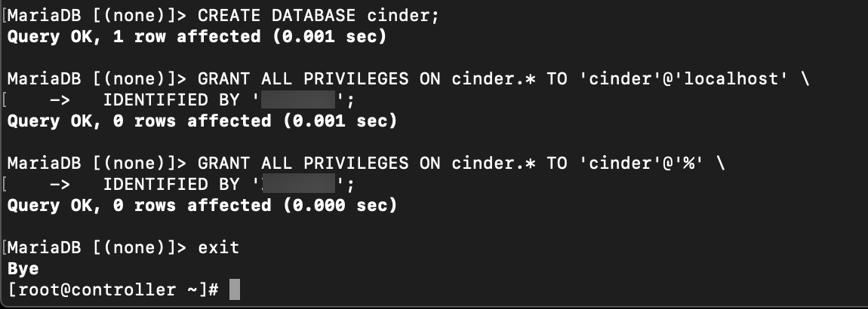Click the first redacted password box
Image resolution: width=868 pixels, height=309 pixels.
coord(298,100)
